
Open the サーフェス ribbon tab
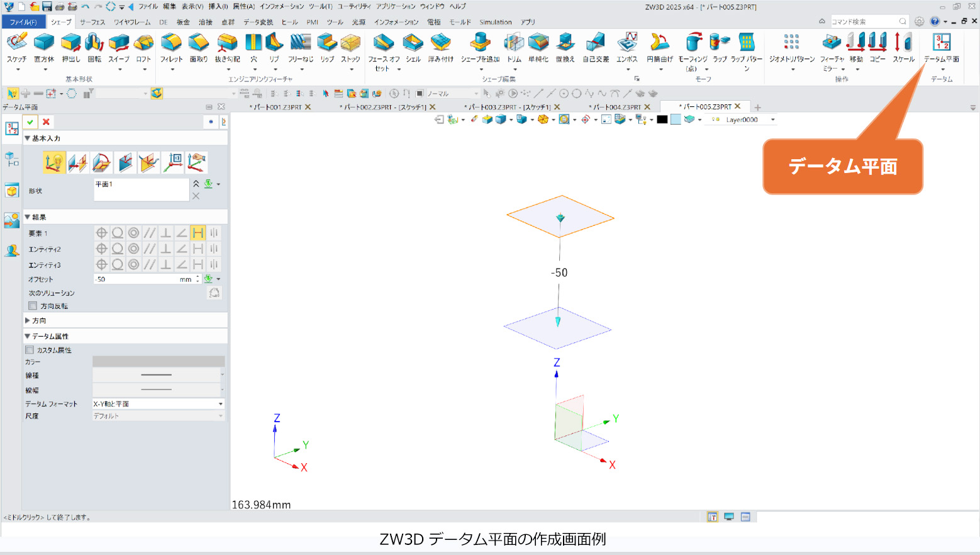click(x=92, y=22)
